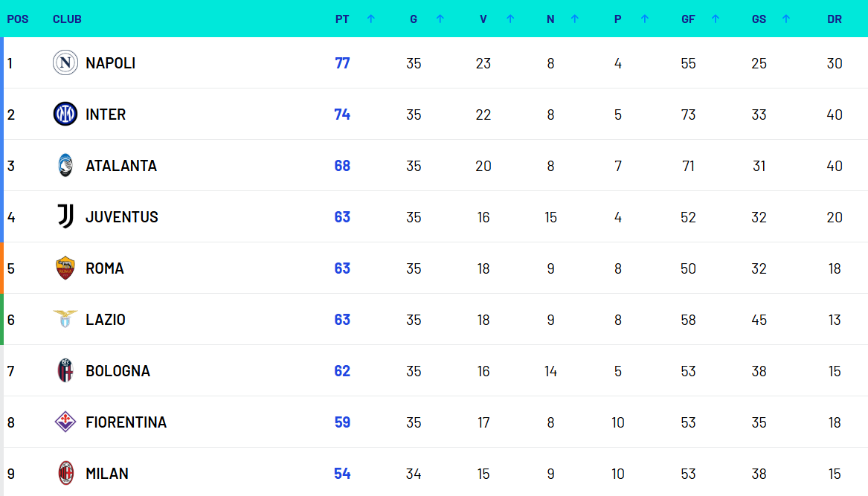This screenshot has height=496, width=868.
Task: Click the Bologna club badge
Action: (65, 370)
